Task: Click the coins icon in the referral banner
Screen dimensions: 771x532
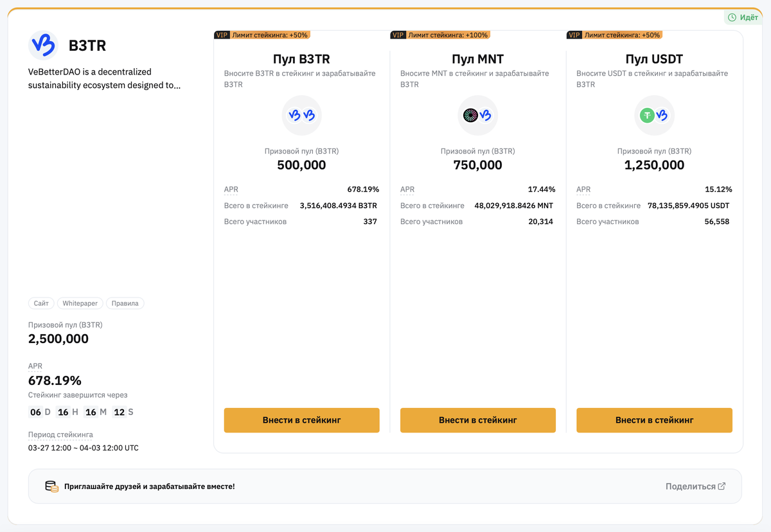Action: click(x=53, y=486)
